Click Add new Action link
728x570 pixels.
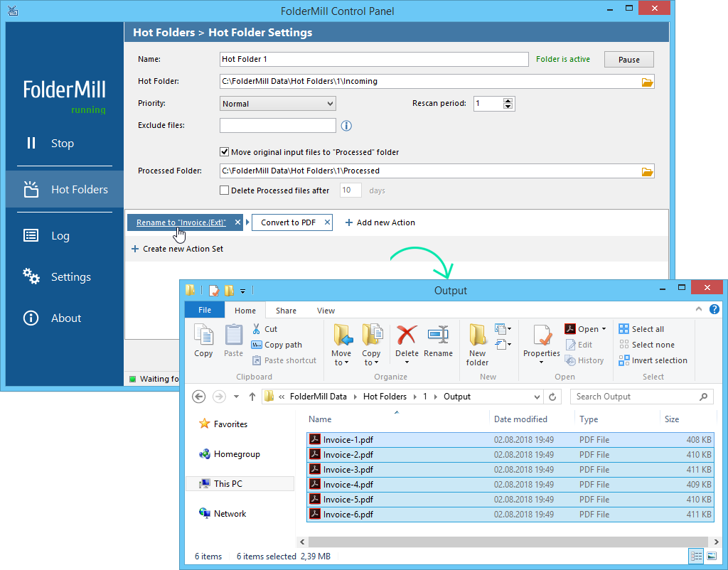tap(380, 222)
